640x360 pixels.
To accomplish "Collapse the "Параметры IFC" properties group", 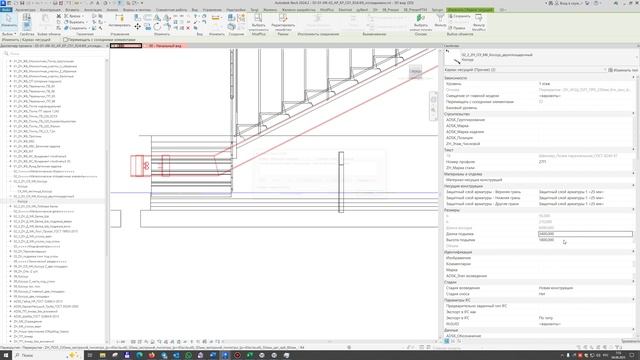I will coord(633,300).
